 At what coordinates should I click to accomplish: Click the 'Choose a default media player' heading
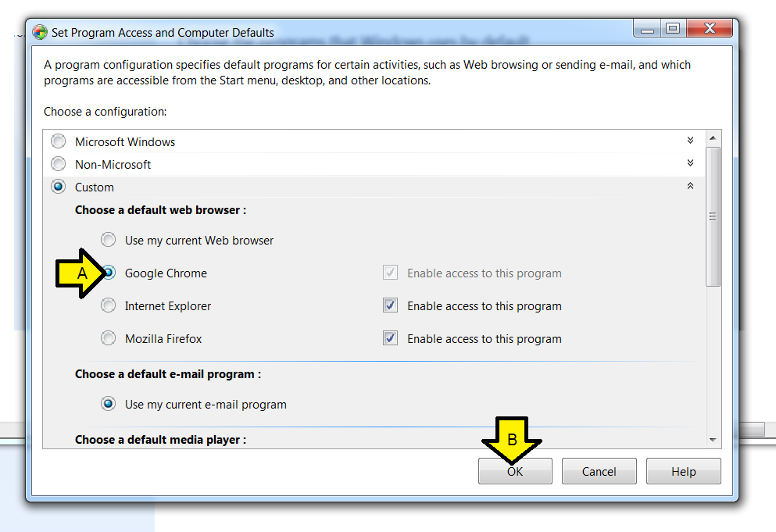[x=160, y=440]
